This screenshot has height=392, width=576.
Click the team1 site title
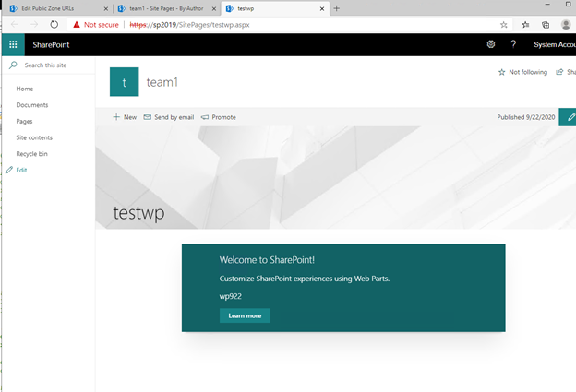pyautogui.click(x=162, y=82)
